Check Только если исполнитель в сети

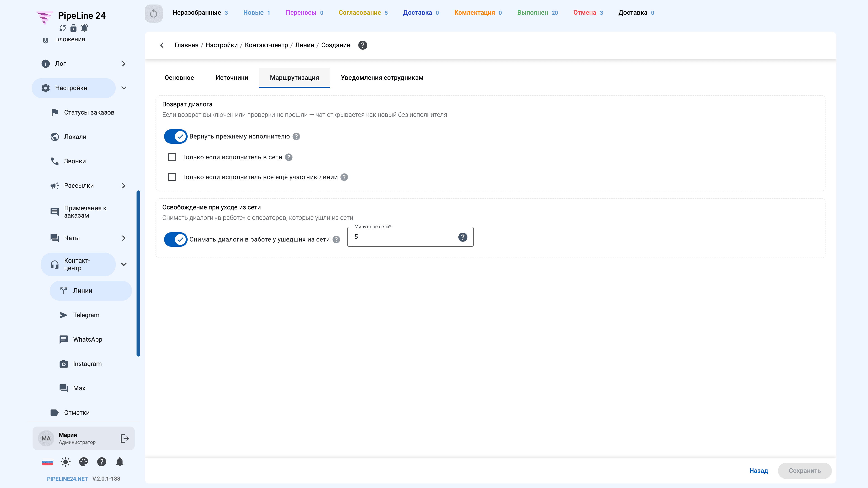(172, 157)
